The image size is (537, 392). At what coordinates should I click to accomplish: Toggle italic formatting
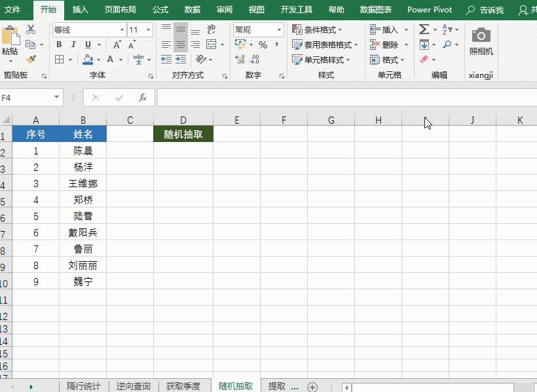point(73,44)
